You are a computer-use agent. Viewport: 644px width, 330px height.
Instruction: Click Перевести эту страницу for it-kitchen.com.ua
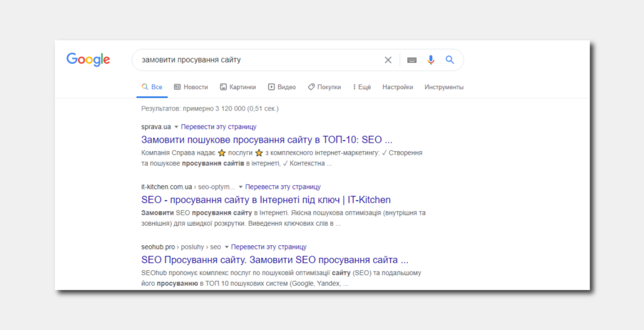(283, 187)
